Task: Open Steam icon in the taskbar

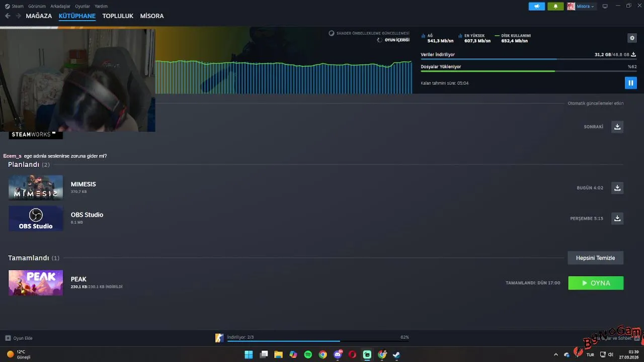Action: point(396,354)
